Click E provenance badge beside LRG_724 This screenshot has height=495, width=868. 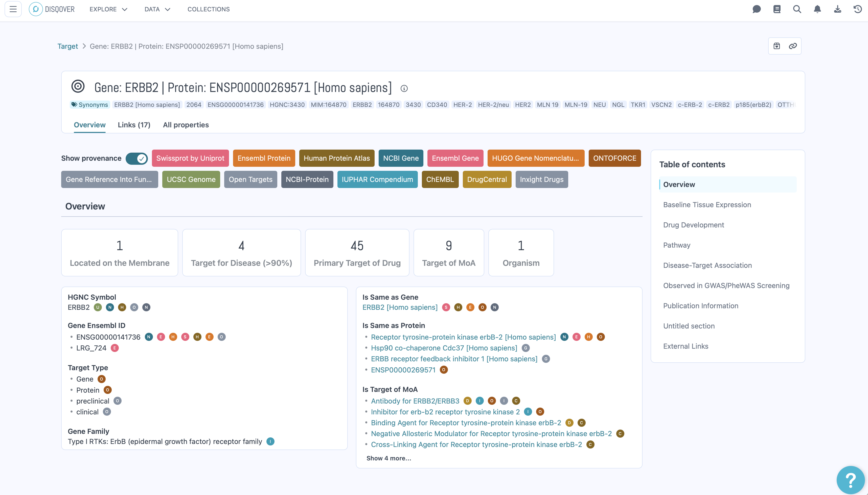coord(115,348)
